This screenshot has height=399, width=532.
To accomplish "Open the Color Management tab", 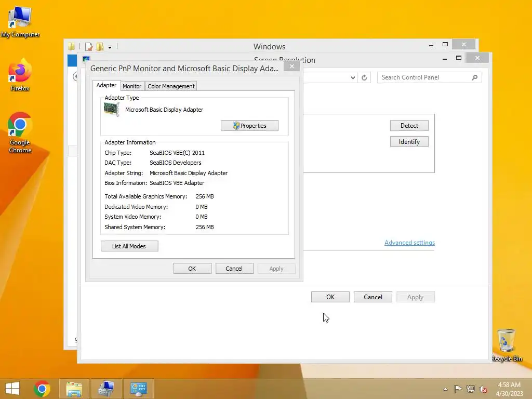I will point(171,86).
